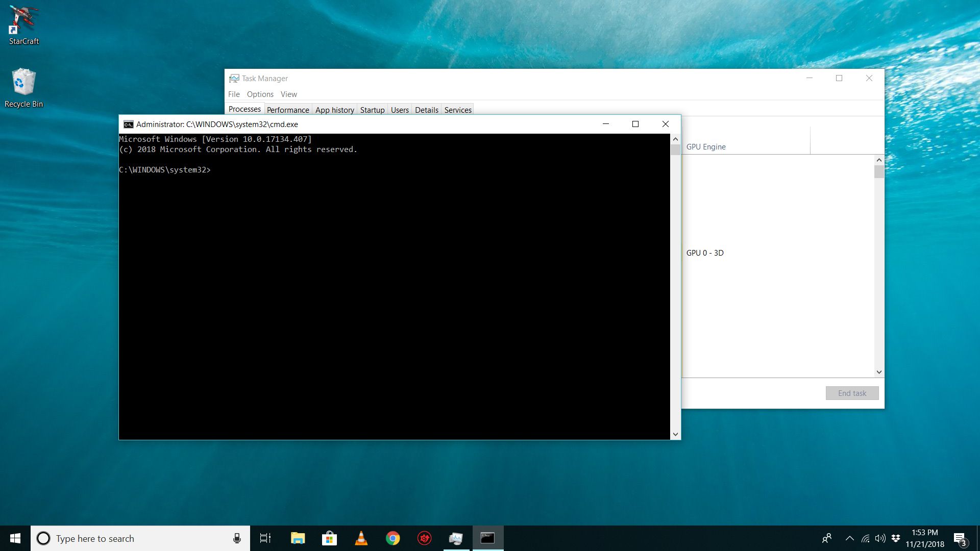The height and width of the screenshot is (551, 980).
Task: Switch to the Performance tab
Action: coord(288,110)
